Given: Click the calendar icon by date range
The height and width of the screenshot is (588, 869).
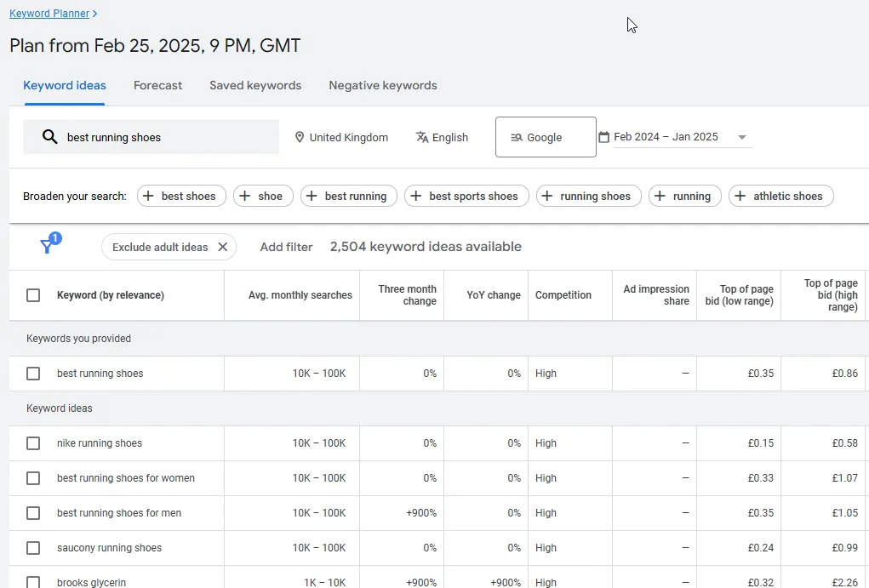Looking at the screenshot, I should (x=604, y=136).
